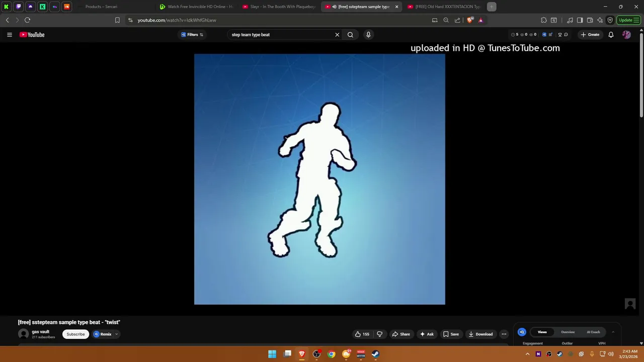Switch to Old Hard XXXTENTACION tab
644x362 pixels.
[444, 7]
